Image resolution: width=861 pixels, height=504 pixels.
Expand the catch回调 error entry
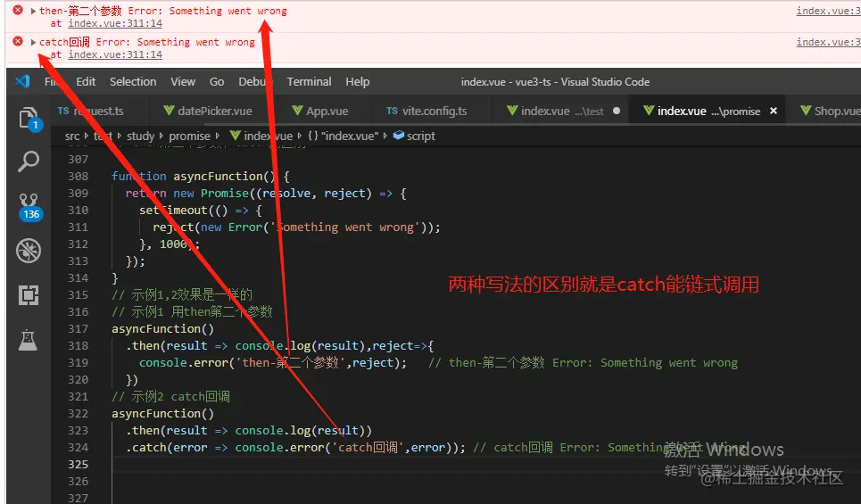click(x=33, y=42)
